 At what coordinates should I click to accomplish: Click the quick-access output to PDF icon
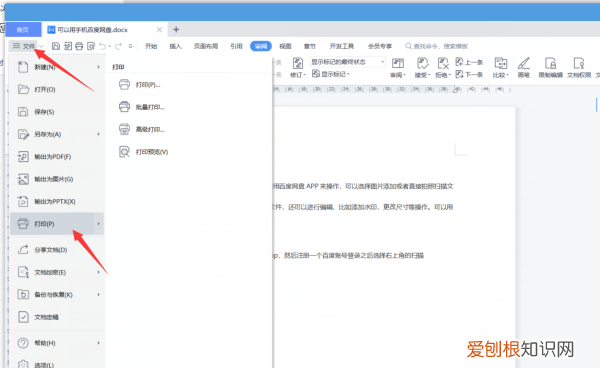68,46
